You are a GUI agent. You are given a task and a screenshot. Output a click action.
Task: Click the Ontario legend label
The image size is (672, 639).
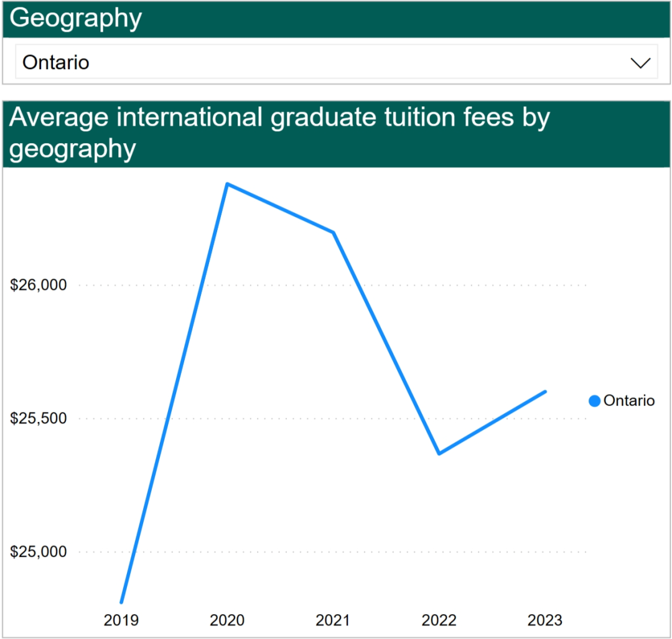(628, 401)
